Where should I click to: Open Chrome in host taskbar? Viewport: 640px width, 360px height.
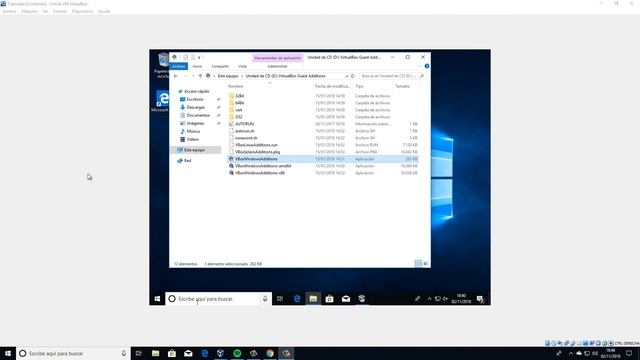(270, 353)
